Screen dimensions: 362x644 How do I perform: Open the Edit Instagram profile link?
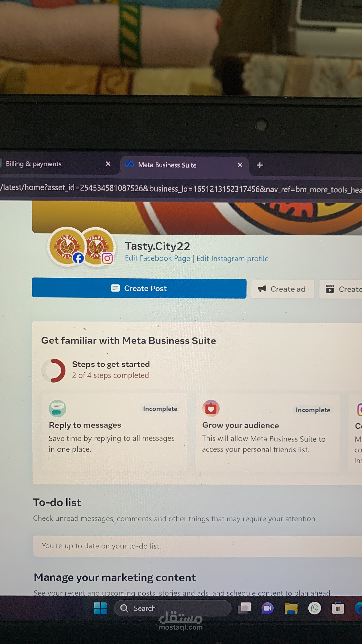coord(232,258)
